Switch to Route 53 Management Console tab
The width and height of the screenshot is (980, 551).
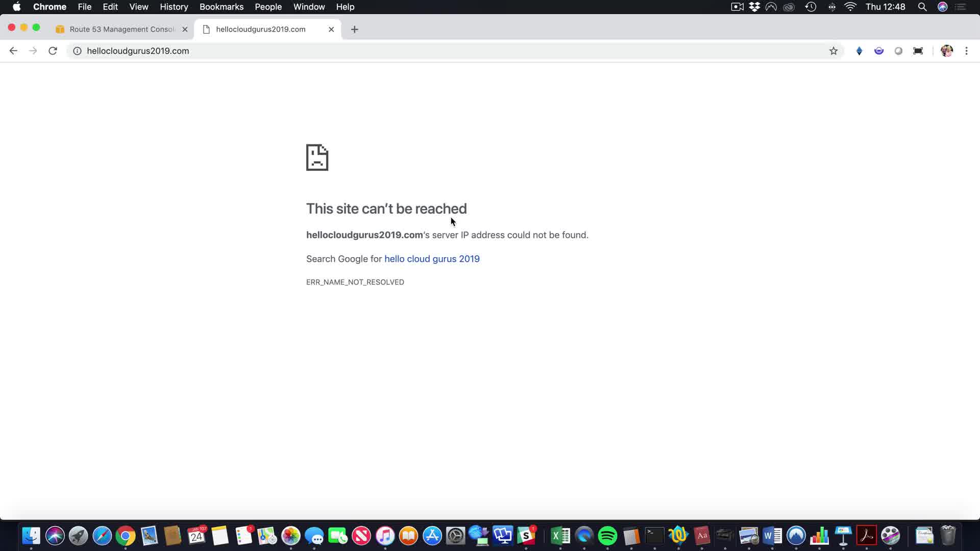pyautogui.click(x=121, y=29)
